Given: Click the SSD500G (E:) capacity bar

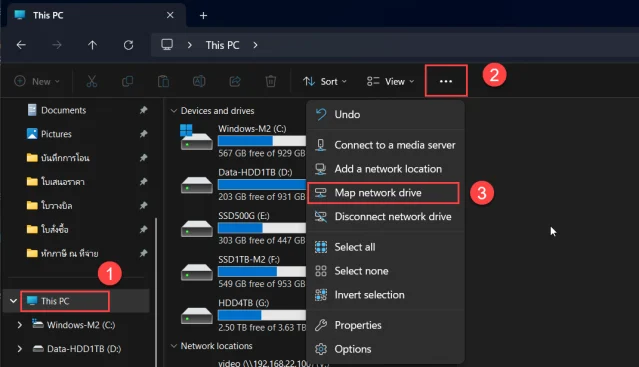Looking at the screenshot, I should pos(262,228).
